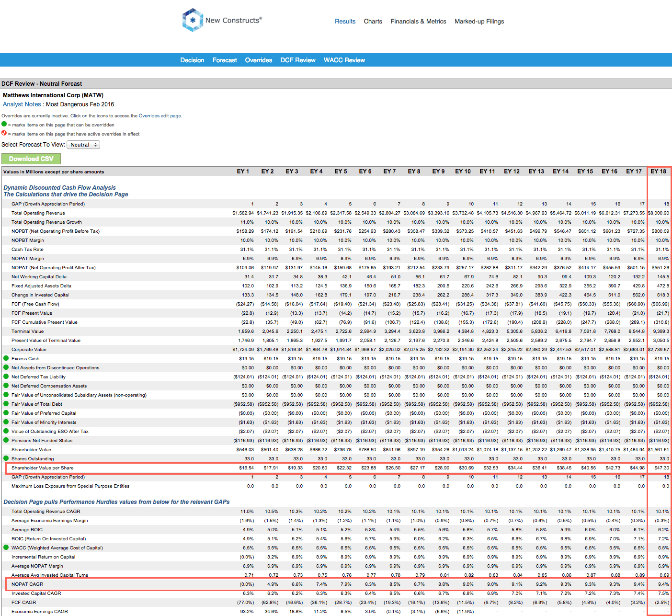Image resolution: width=672 pixels, height=616 pixels.
Task: Click the Decision Page pulls Performance Hurdles heading
Action: coord(116,502)
